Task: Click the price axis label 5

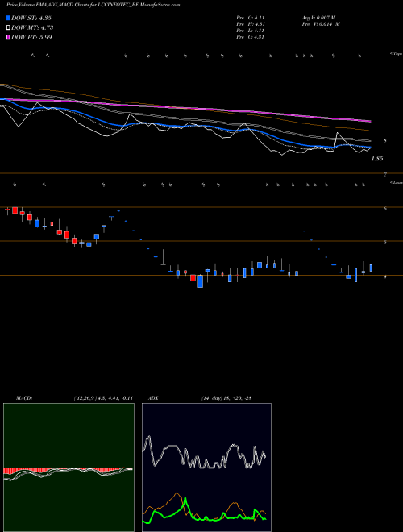Action: 385,243
